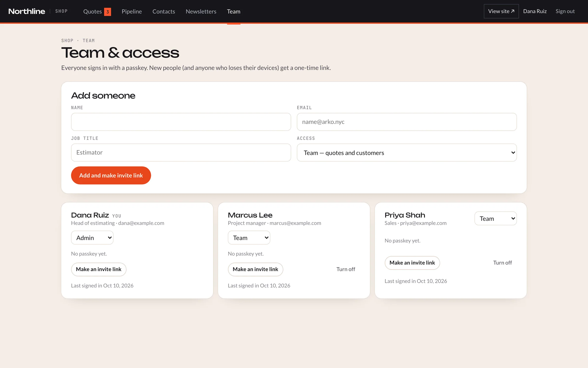Turn off Marcus Lee's access
Screen dimensions: 588x368
tap(346, 269)
